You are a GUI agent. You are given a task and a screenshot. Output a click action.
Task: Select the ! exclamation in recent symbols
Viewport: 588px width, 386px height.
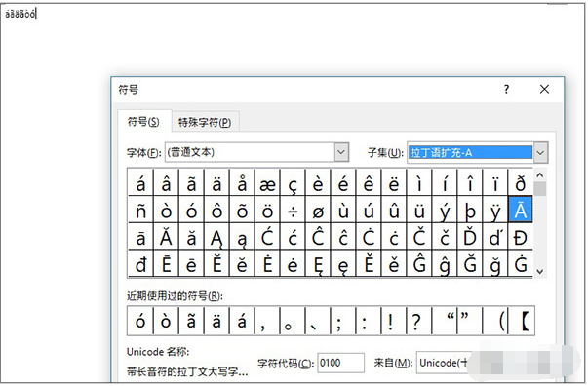click(394, 321)
